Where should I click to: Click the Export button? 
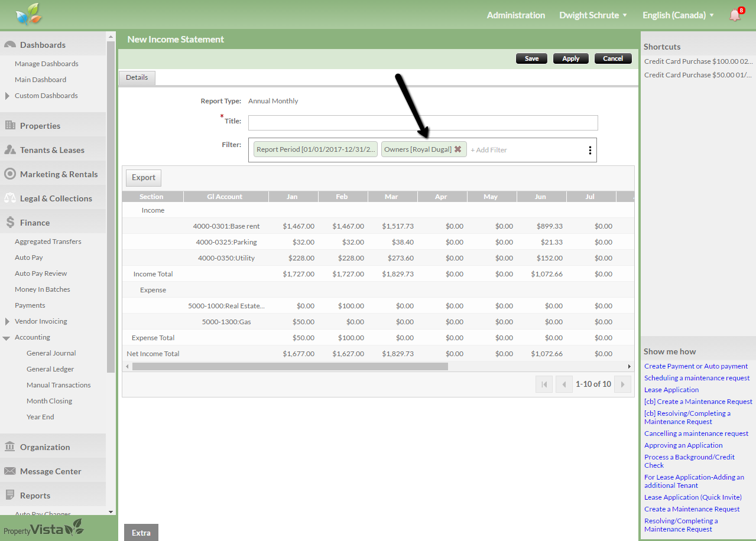click(x=143, y=178)
